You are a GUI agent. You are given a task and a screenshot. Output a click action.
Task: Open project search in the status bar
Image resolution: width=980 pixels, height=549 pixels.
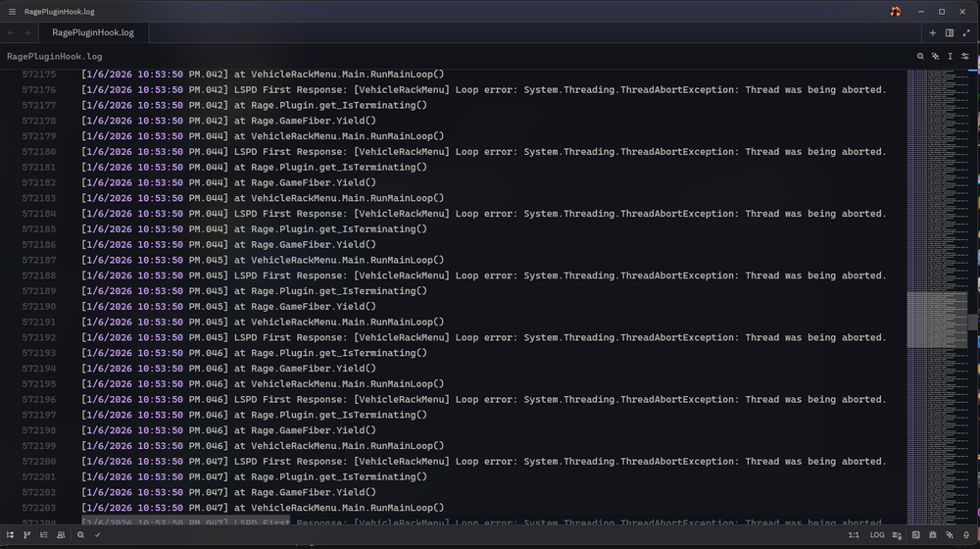pos(80,535)
